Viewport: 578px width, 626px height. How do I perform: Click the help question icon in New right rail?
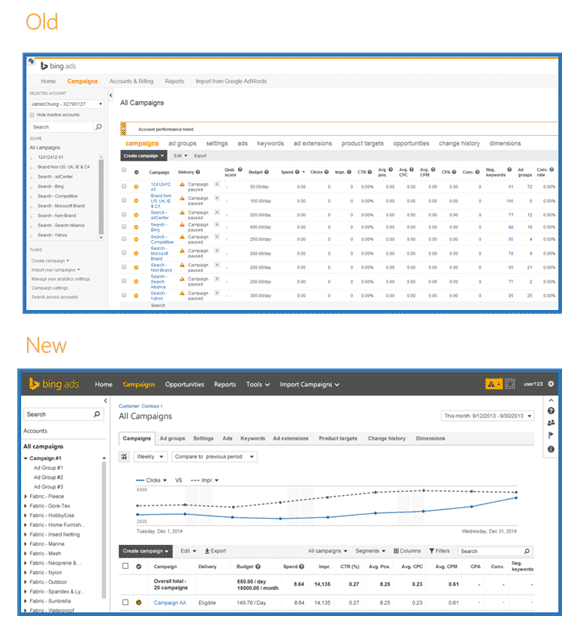click(551, 411)
